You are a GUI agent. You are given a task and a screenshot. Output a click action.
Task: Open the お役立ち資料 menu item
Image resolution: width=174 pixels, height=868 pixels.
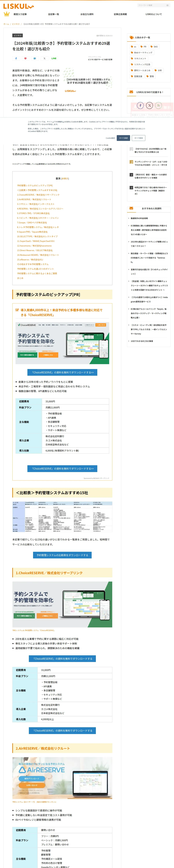[x=87, y=14]
